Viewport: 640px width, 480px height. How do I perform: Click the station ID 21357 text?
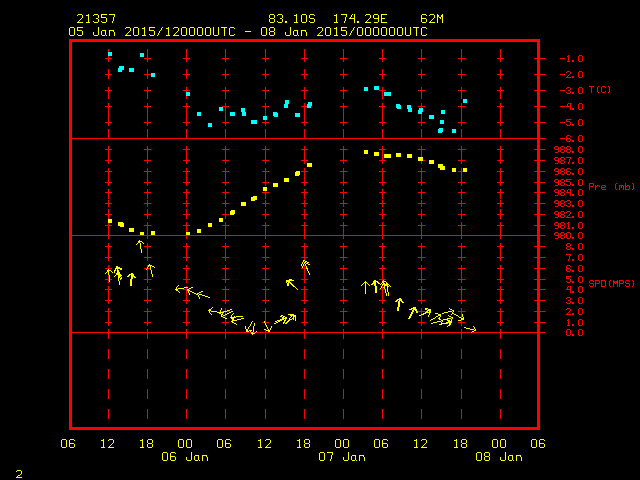tap(96, 19)
